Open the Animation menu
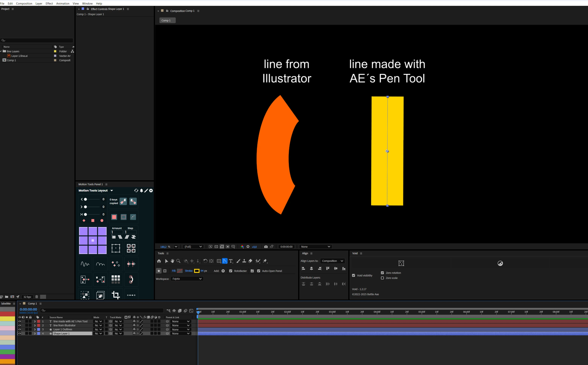The image size is (588, 365). click(63, 3)
